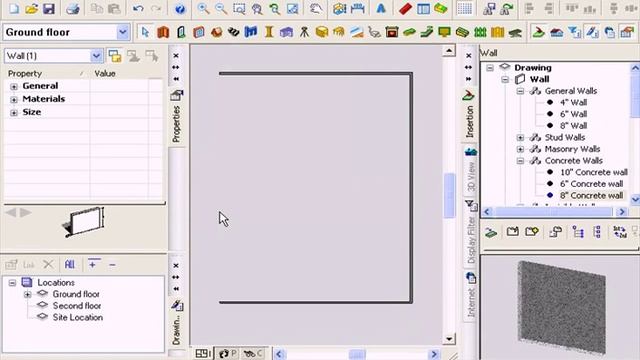Click the canvas vertical scrollbar thumb
Screen dimensions: 640x360
tap(449, 196)
